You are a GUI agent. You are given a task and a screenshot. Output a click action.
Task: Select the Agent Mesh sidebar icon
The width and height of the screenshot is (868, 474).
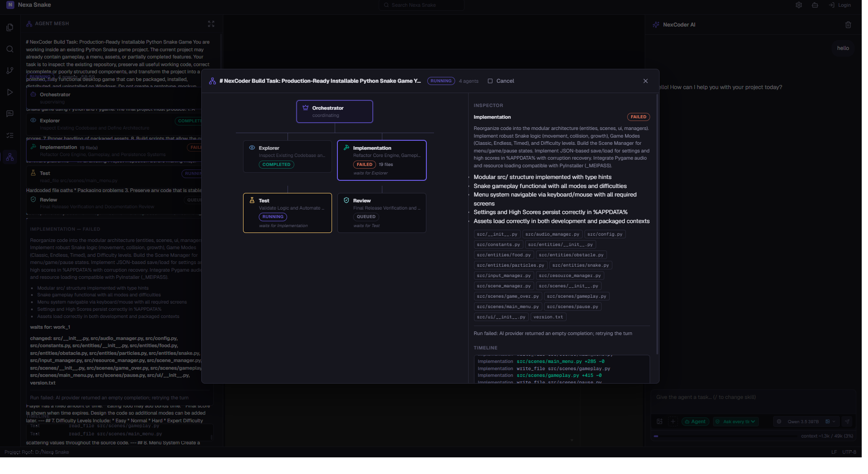click(10, 157)
